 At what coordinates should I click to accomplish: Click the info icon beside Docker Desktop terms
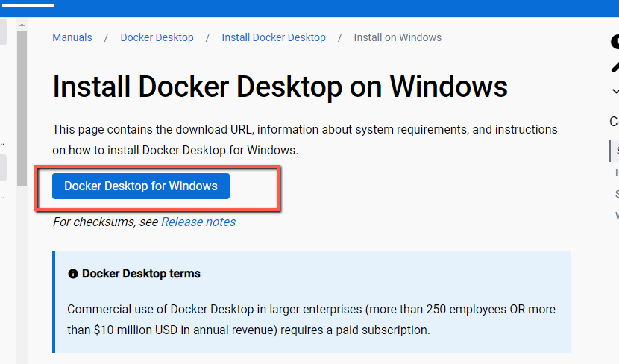(73, 274)
